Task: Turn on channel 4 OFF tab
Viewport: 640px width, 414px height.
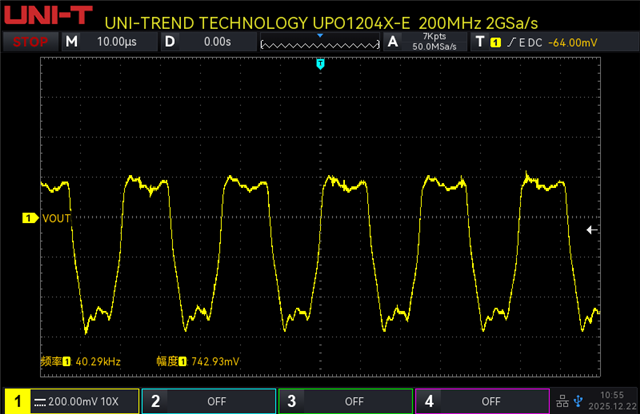Action: [x=482, y=401]
